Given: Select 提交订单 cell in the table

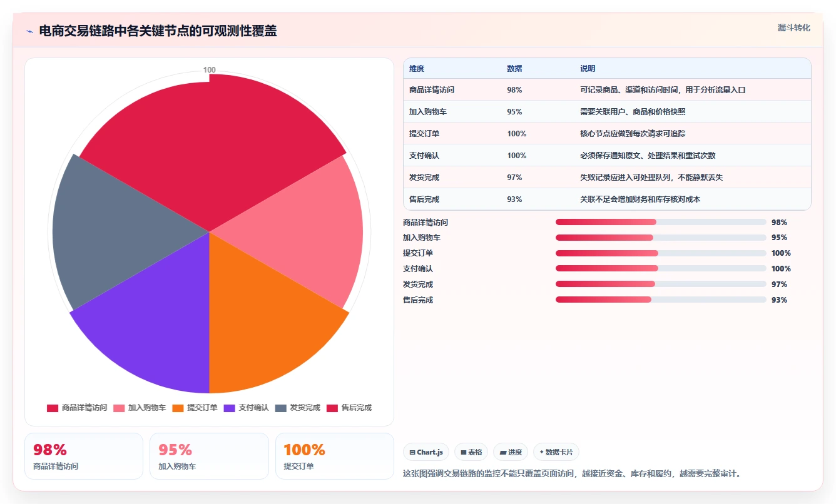Looking at the screenshot, I should coord(424,134).
